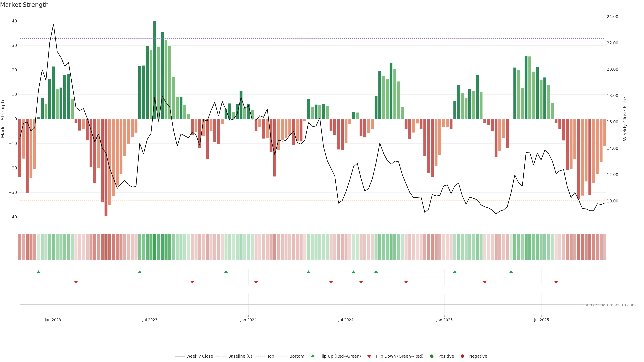This screenshot has height=362, width=644.
Task: Click the Jan 2024 x-axis label
Action: tap(248, 320)
